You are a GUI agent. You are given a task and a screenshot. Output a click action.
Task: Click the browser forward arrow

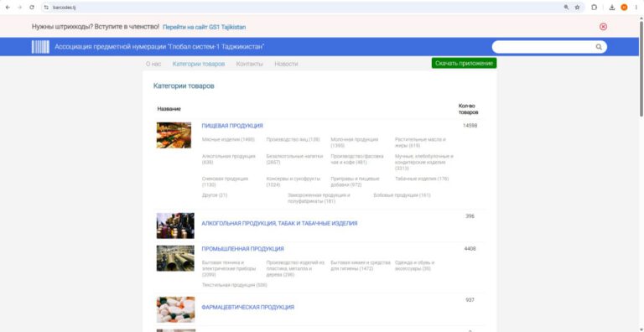click(x=19, y=8)
